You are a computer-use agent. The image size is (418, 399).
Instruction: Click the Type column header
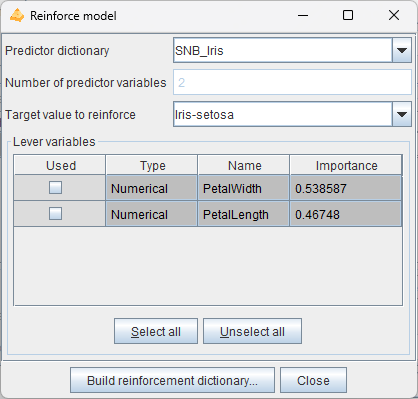[x=152, y=165]
